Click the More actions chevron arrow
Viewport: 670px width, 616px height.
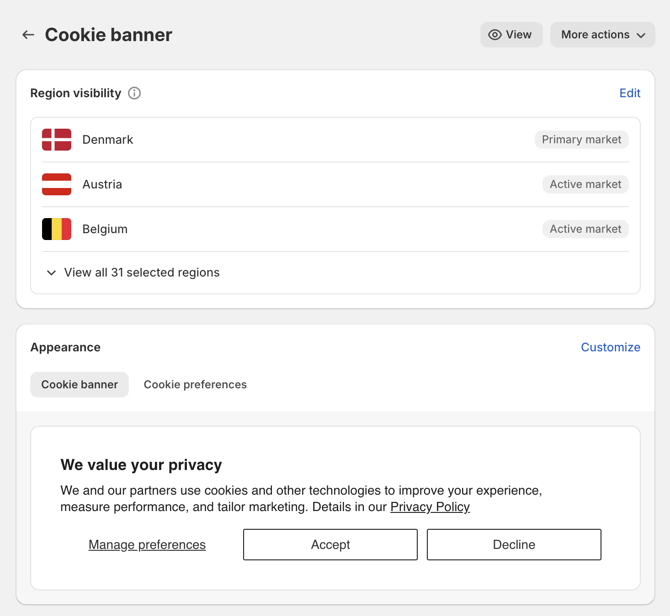coord(641,35)
